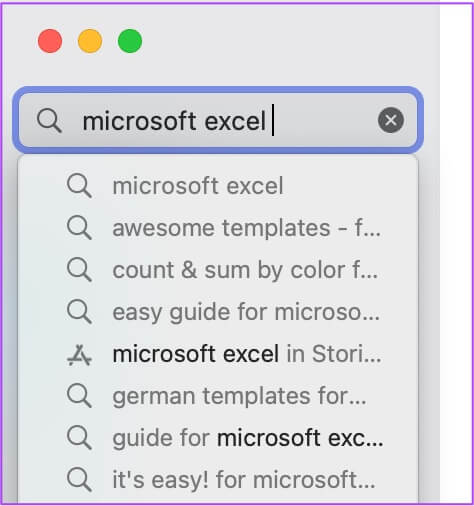Click magnifier icon next to "count & sum"
474x506 pixels.
point(79,270)
